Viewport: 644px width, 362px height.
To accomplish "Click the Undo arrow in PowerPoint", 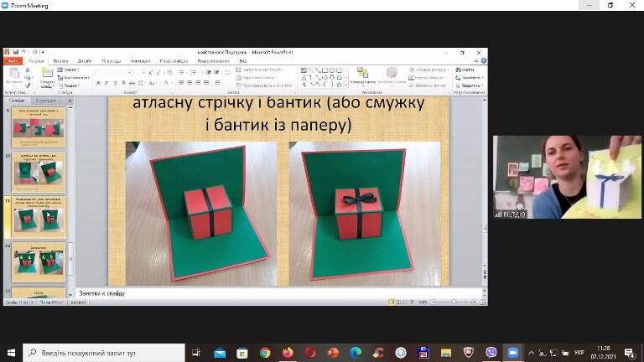I will 23,52.
